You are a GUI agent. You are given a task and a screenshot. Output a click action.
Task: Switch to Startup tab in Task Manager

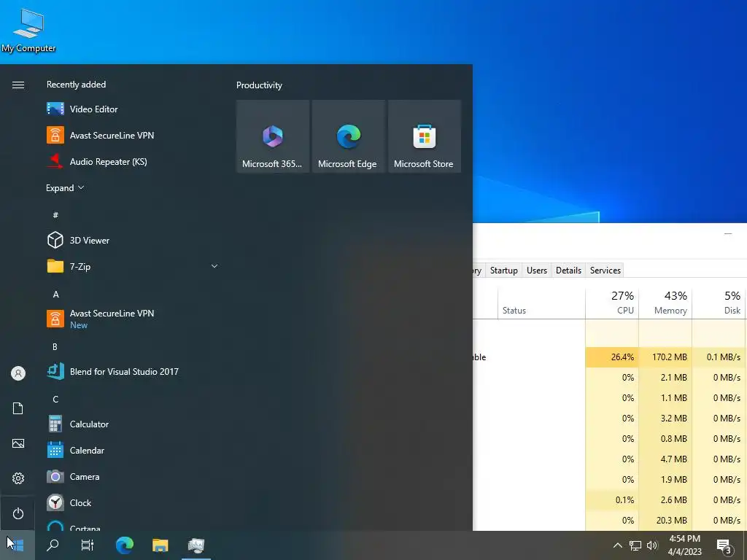click(503, 270)
